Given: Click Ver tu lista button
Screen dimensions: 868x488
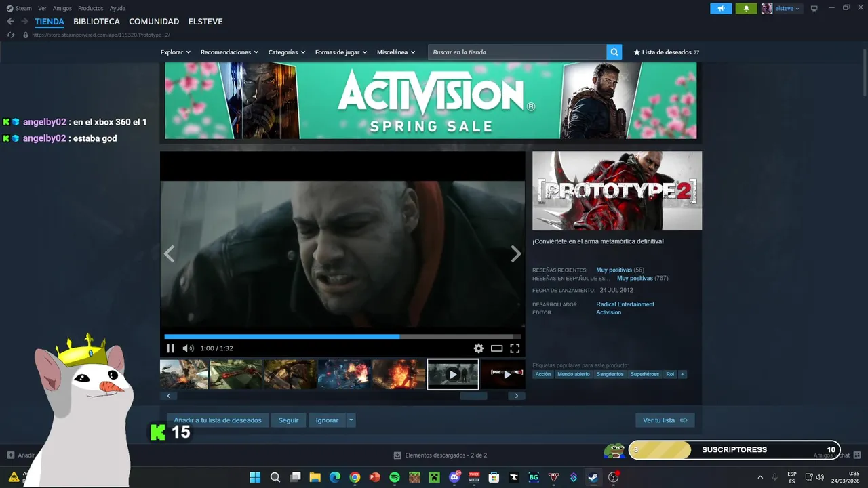Looking at the screenshot, I should [x=665, y=420].
